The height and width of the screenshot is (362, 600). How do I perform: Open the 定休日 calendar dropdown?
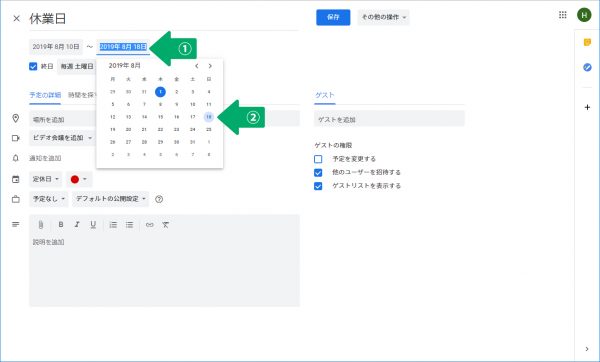46,179
